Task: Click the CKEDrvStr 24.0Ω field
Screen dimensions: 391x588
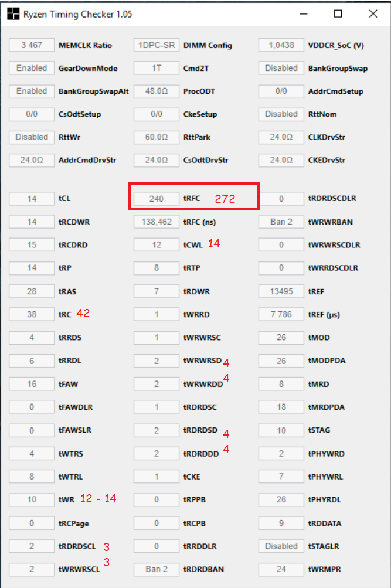Action: (x=281, y=160)
